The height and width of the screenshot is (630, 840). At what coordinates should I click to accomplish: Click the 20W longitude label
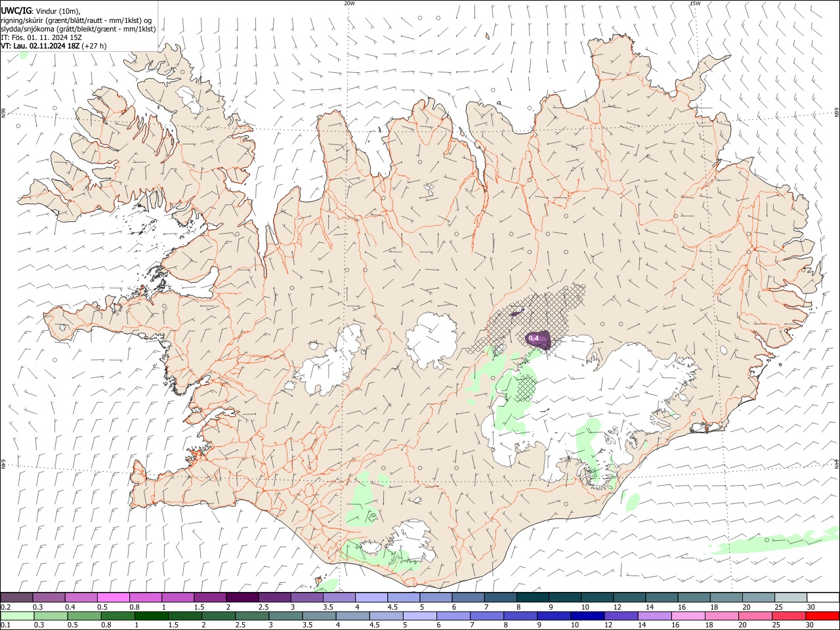[x=349, y=3]
